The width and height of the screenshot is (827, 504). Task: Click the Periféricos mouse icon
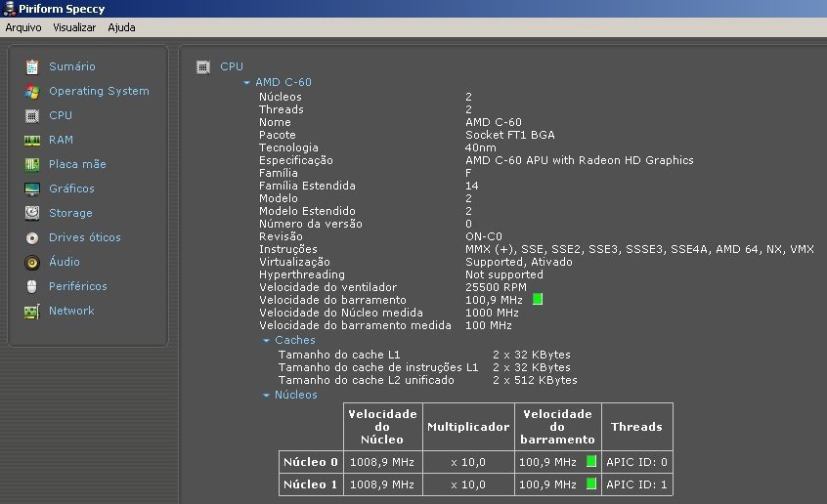coord(31,286)
